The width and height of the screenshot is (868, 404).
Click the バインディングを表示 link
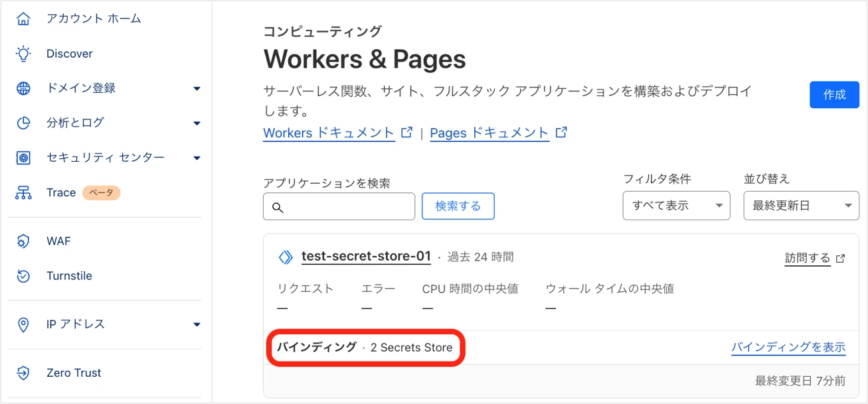pos(788,347)
